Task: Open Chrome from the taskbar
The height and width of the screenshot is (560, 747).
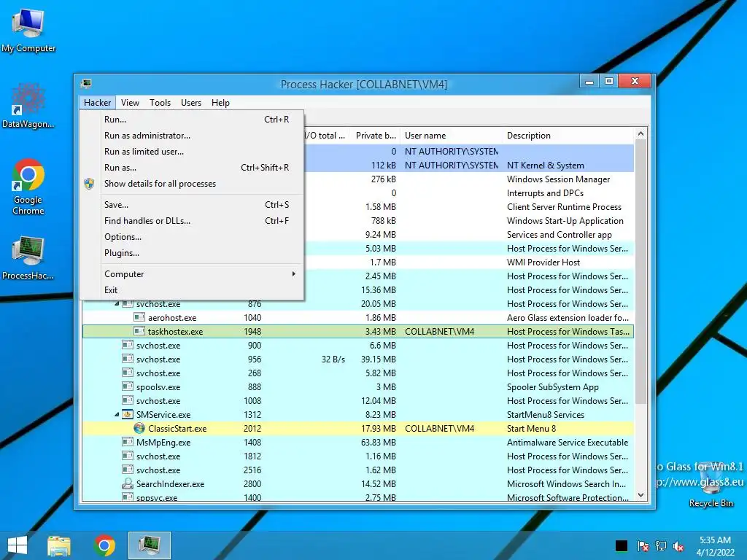Action: coord(104,545)
